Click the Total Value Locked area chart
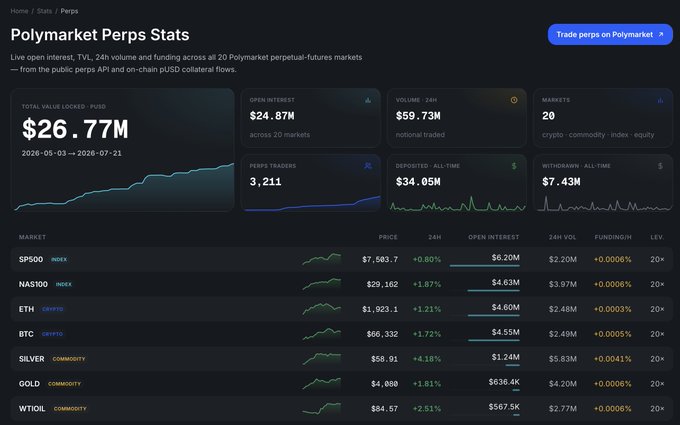This screenshot has width=680, height=425. 123,187
